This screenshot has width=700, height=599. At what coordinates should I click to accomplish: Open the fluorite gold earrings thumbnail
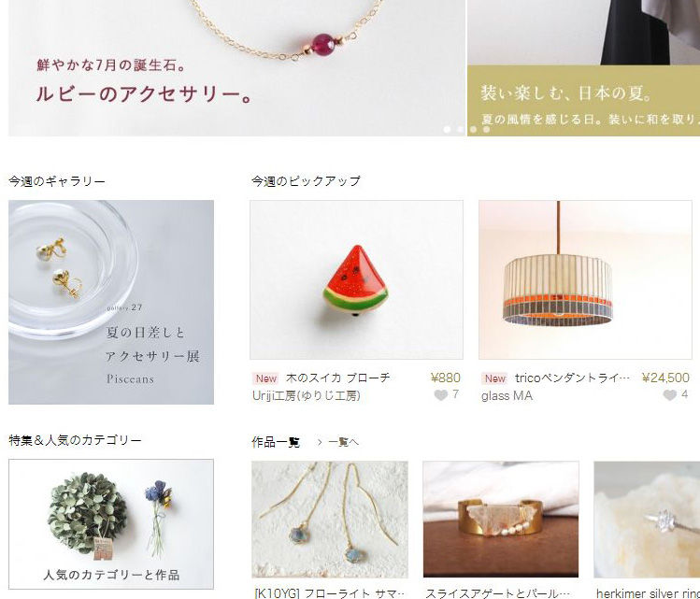(x=330, y=520)
